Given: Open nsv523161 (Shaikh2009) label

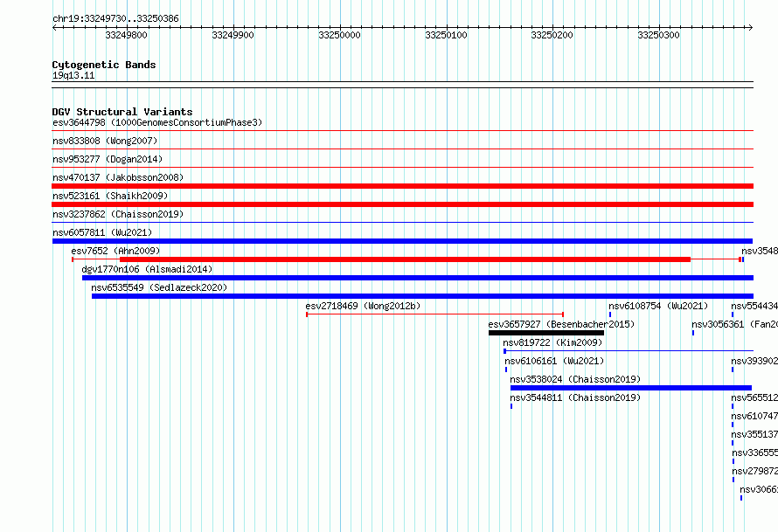Looking at the screenshot, I should [110, 196].
